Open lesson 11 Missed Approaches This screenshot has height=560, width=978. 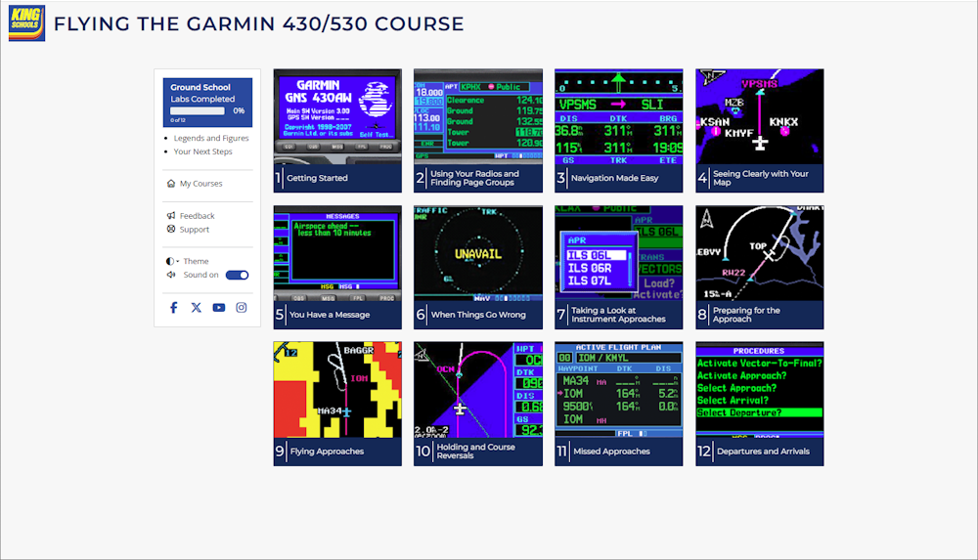pos(619,404)
